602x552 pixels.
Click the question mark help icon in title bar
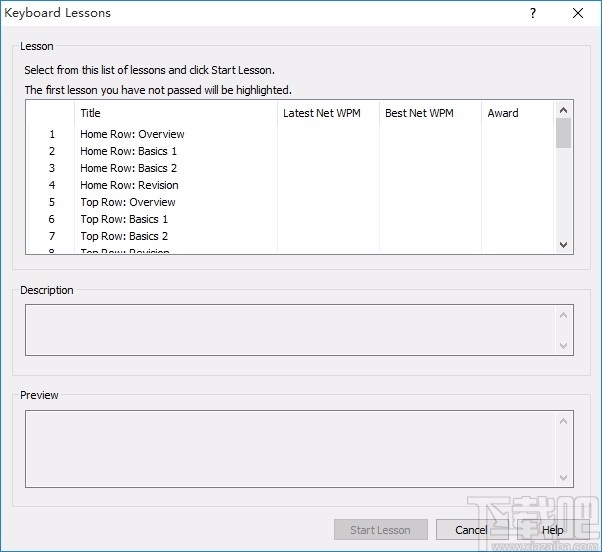pos(533,13)
